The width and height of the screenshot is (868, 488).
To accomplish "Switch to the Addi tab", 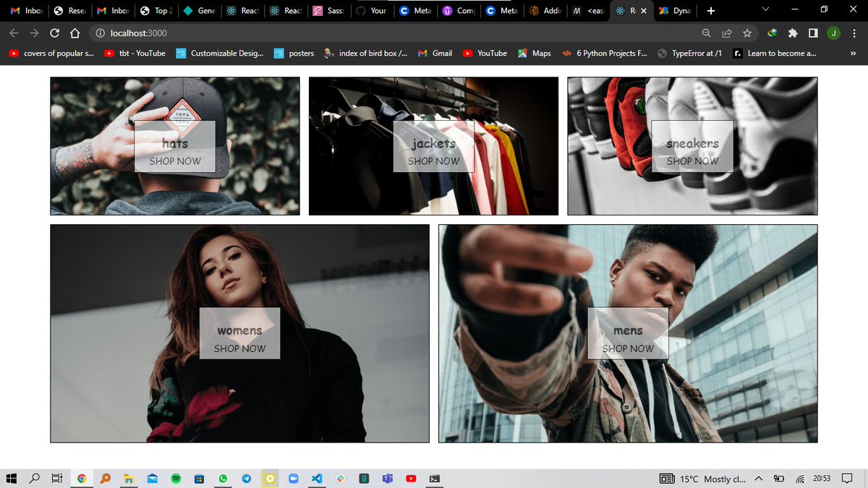I will (545, 11).
